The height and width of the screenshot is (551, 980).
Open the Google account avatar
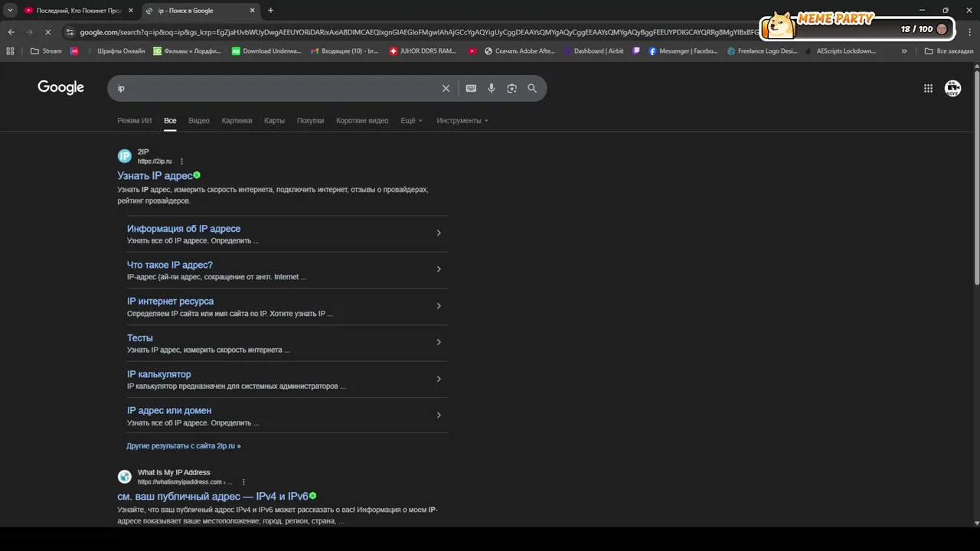[x=952, y=88]
